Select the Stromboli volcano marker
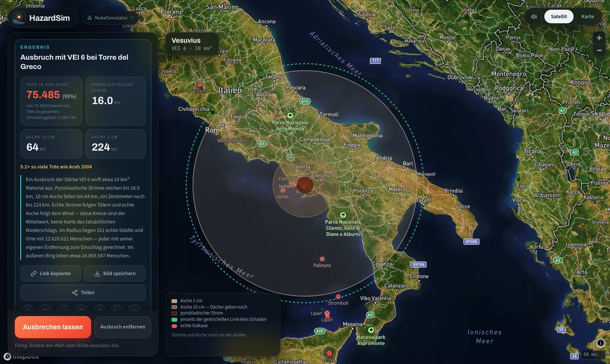The height and width of the screenshot is (364, 610). pyautogui.click(x=338, y=297)
